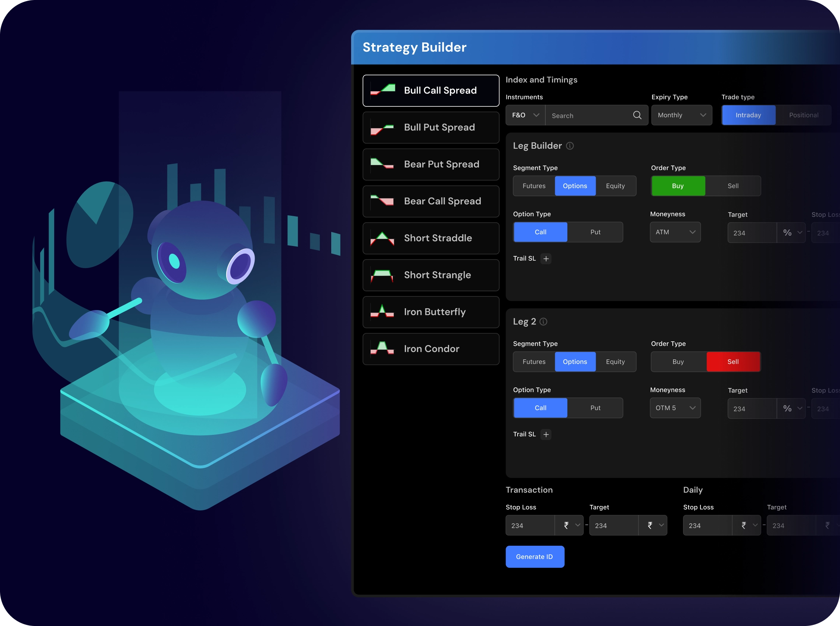The height and width of the screenshot is (626, 840).
Task: Open the OTM 5 moneyness dropdown
Action: pos(675,408)
